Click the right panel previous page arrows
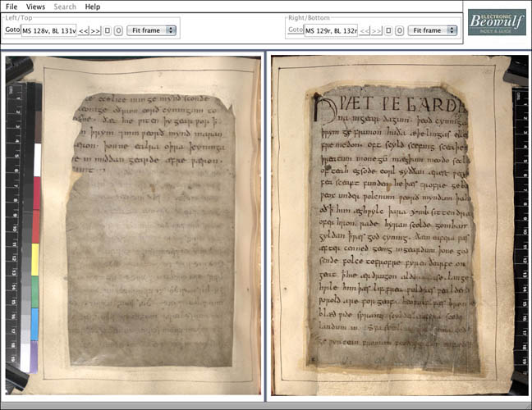The height and width of the screenshot is (410, 532). 364,30
